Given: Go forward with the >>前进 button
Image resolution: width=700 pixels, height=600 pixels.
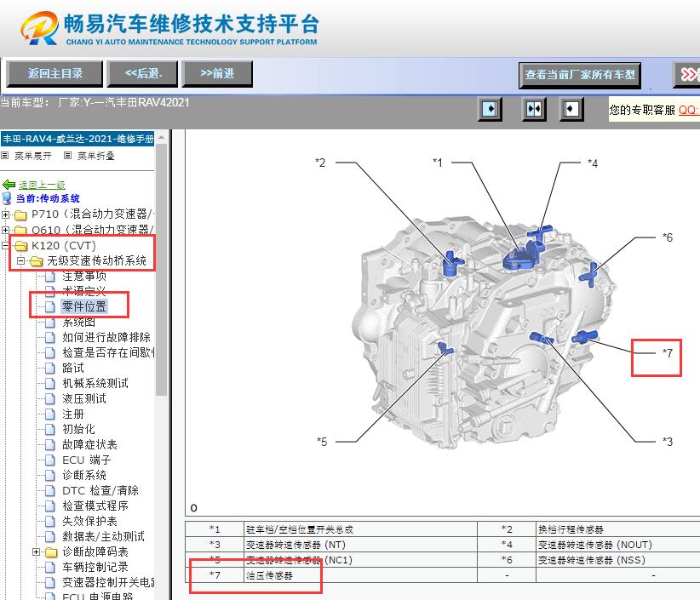Looking at the screenshot, I should (x=217, y=74).
